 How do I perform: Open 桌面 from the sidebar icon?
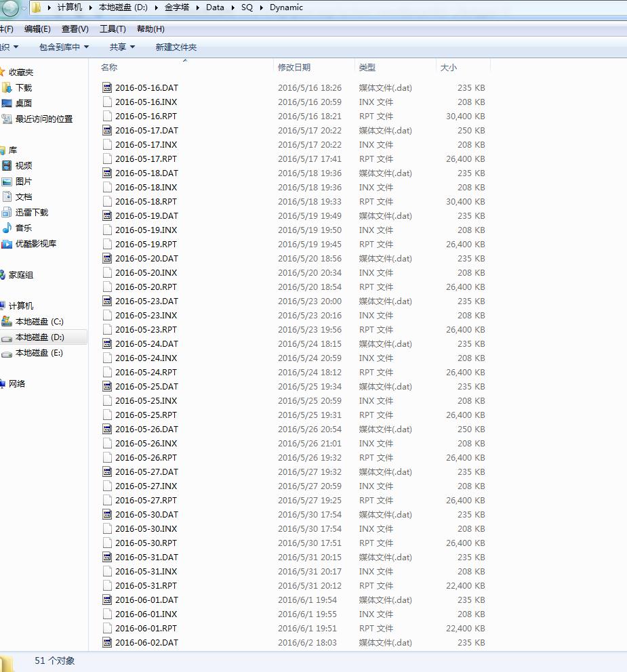pyautogui.click(x=7, y=103)
